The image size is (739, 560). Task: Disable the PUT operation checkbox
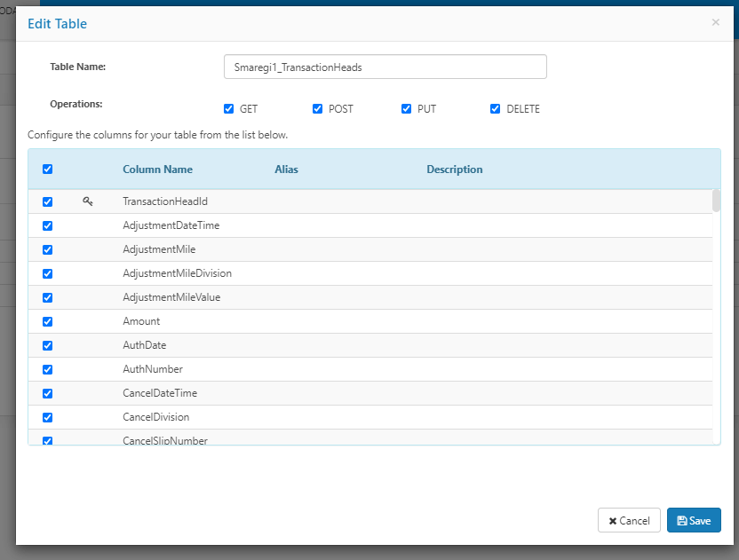[x=407, y=109]
